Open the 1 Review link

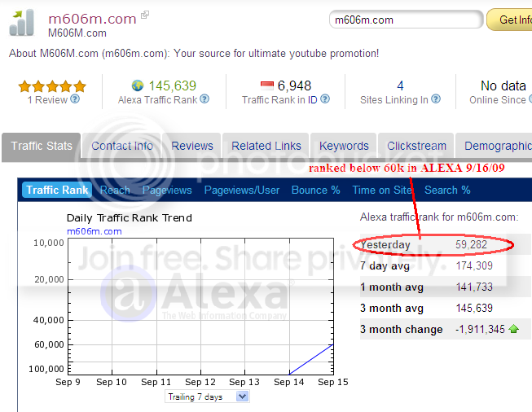pyautogui.click(x=47, y=99)
